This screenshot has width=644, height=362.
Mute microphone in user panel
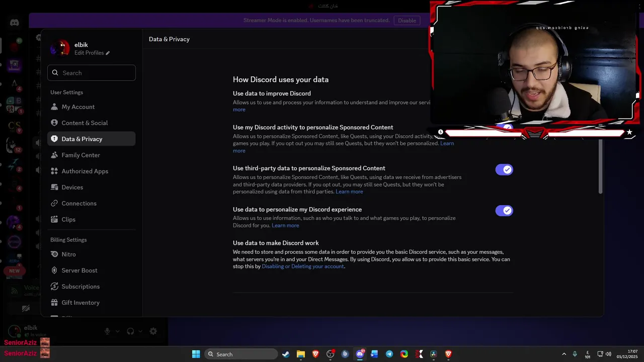coord(107,331)
